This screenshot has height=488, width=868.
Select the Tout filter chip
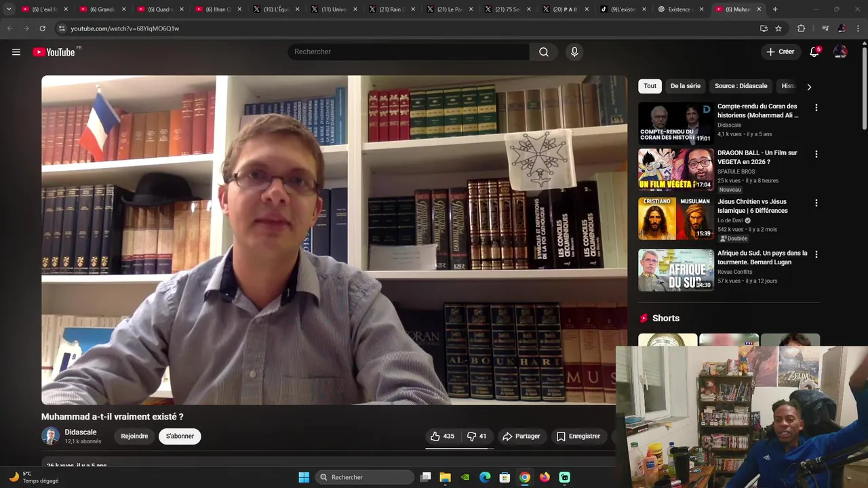click(x=650, y=86)
